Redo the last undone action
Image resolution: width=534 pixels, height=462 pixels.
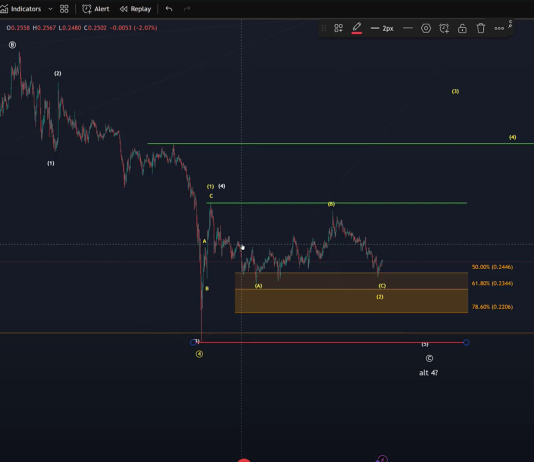tap(187, 9)
